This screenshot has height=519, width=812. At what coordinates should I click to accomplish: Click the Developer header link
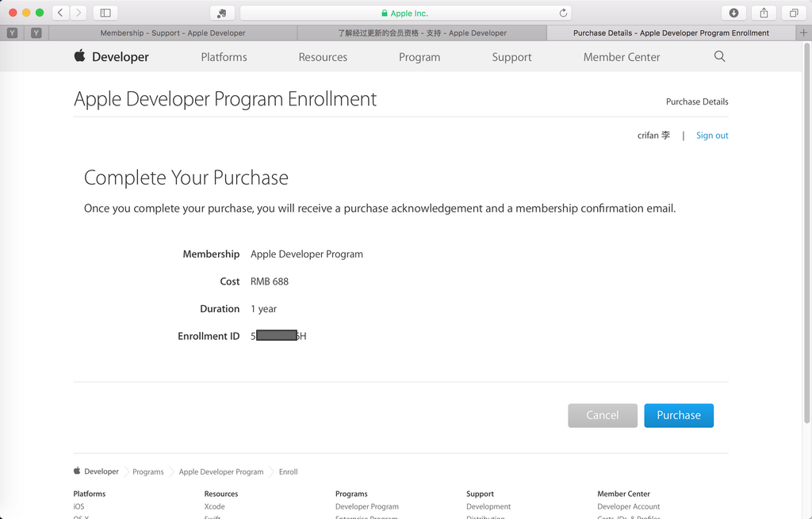pyautogui.click(x=121, y=57)
